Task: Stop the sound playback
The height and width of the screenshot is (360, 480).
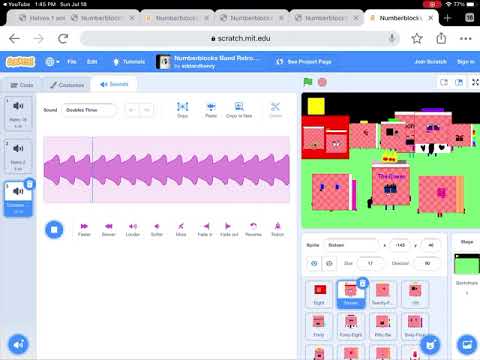Action: click(54, 229)
